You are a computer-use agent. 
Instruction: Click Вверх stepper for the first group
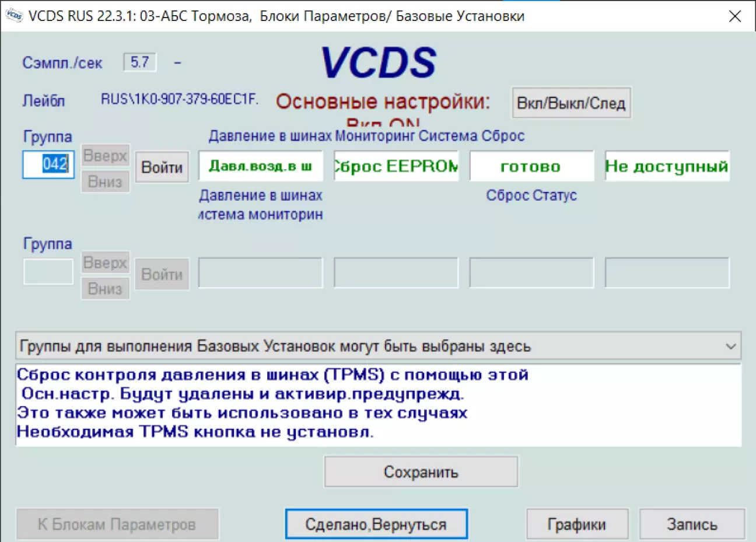click(x=105, y=156)
